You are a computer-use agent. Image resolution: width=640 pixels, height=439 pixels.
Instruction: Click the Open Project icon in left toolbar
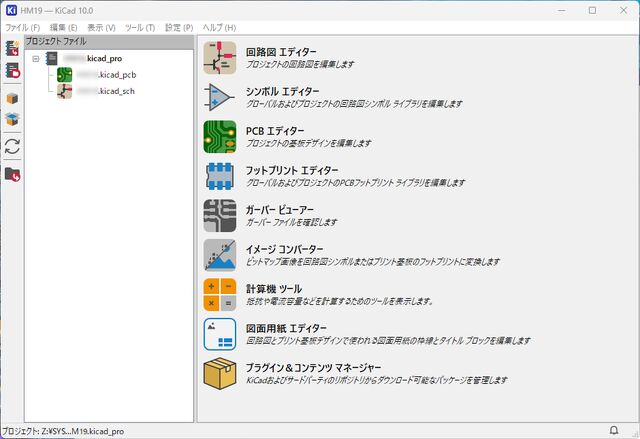pos(12,71)
